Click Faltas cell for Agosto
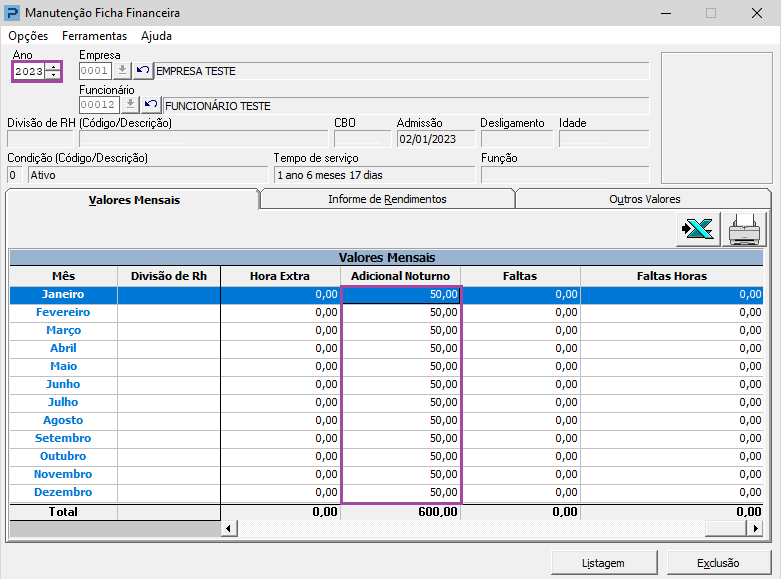Viewport: 782px width, 579px height. pos(520,420)
